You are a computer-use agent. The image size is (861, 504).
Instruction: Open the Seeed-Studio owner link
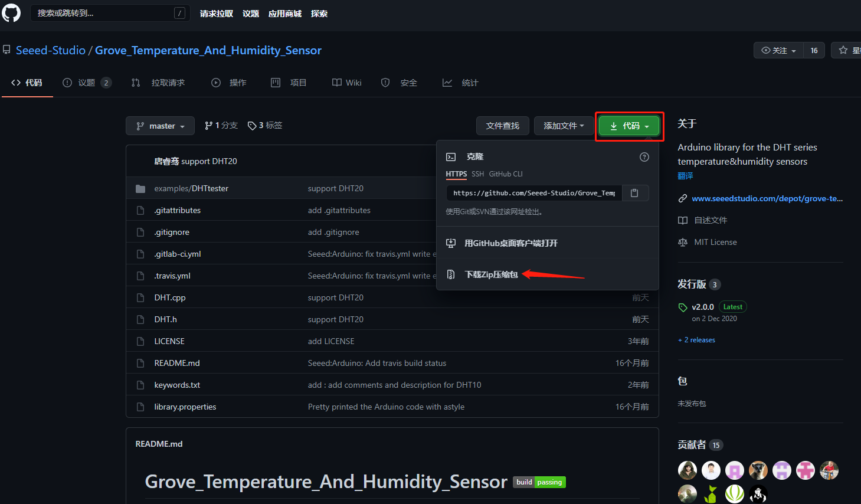point(51,50)
